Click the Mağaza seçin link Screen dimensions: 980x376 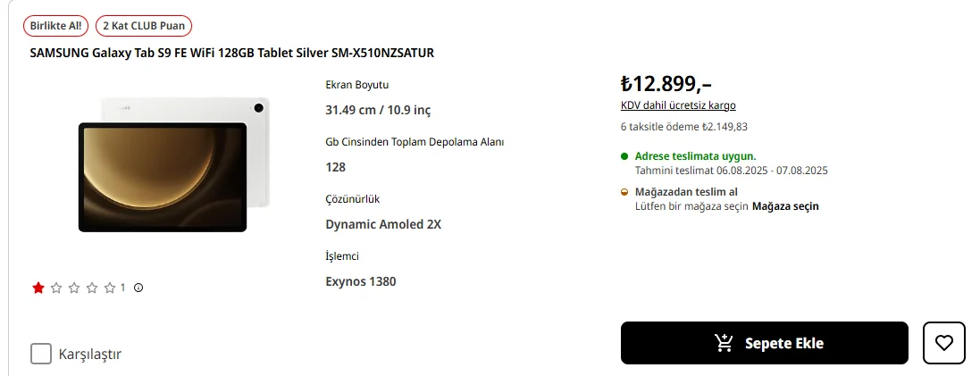pyautogui.click(x=785, y=206)
